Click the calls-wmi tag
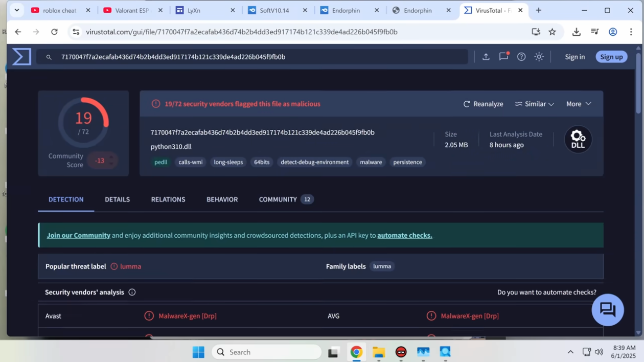The width and height of the screenshot is (644, 362). click(x=191, y=162)
